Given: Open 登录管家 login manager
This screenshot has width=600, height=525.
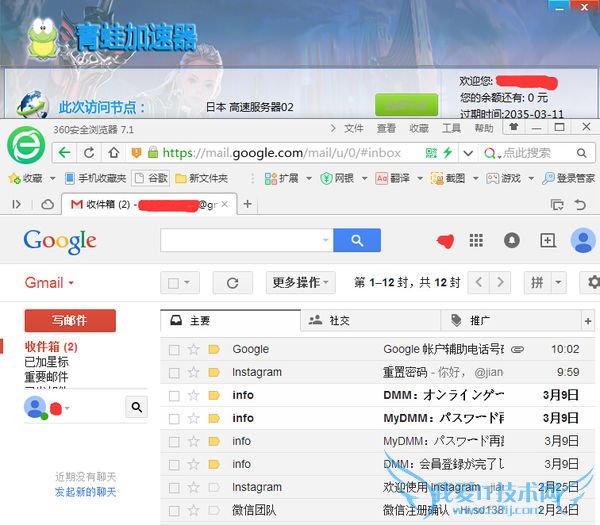Looking at the screenshot, I should tap(569, 178).
